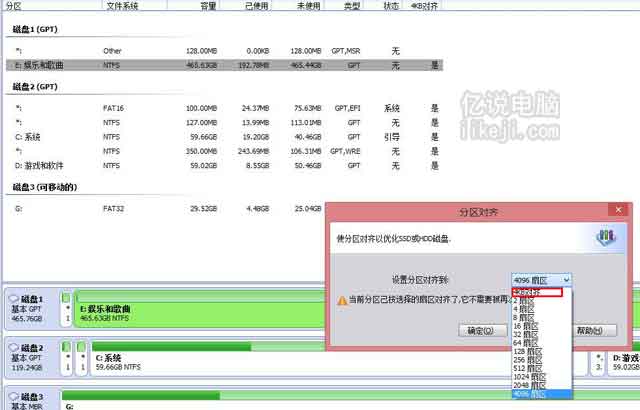640x410 pixels.
Task: Select the 磁盘2 (GPT) group heading
Action: point(35,86)
